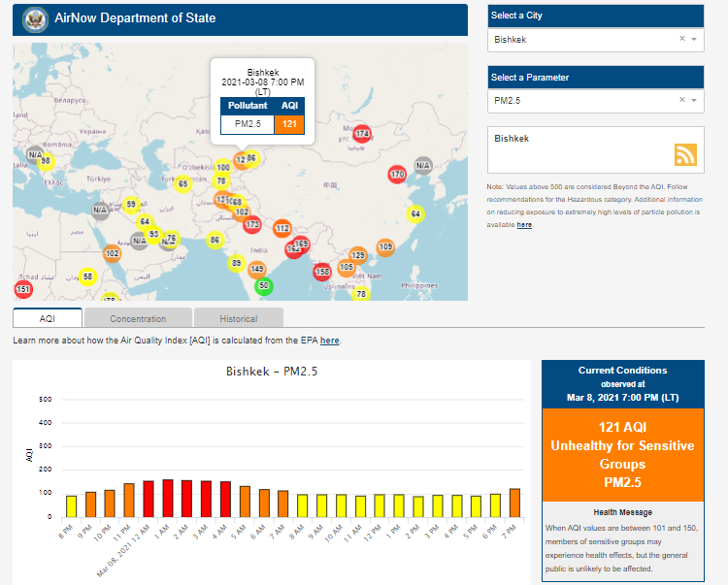Click the RSS feed icon for Bishkek
Viewport: 728px width, 585px height.
(686, 155)
